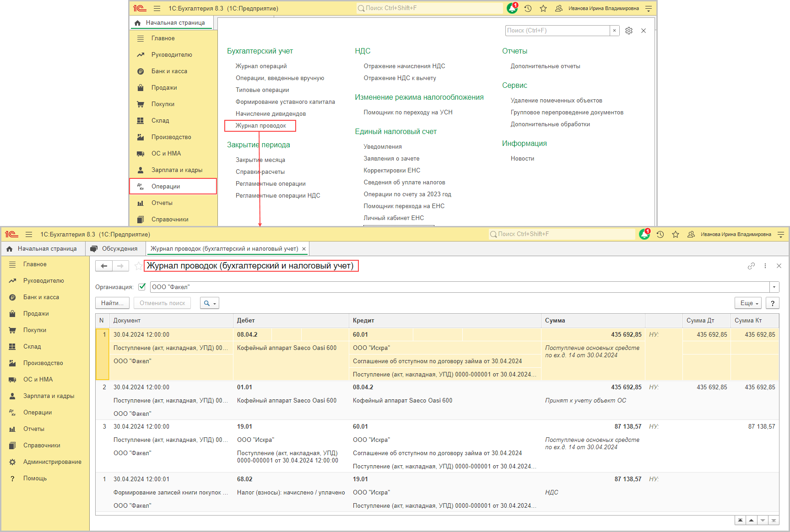Open Руководителю in lower sidebar
Image resolution: width=790 pixels, height=532 pixels.
pyautogui.click(x=45, y=281)
